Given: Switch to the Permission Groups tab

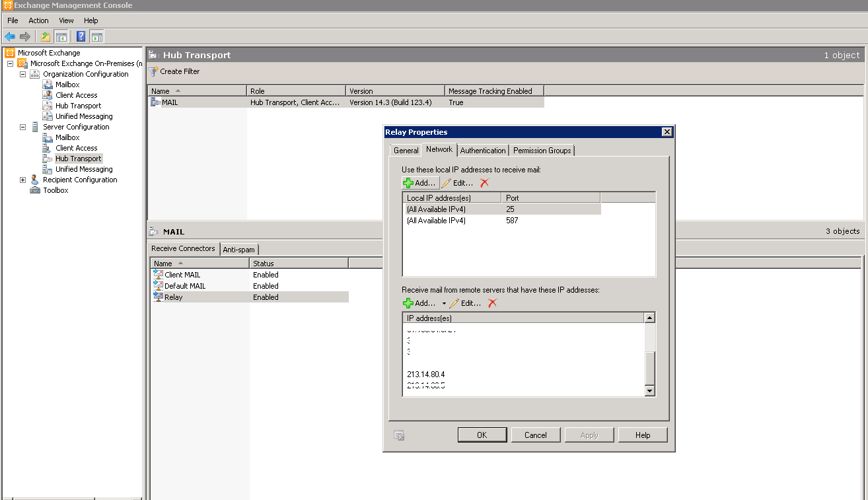Looking at the screenshot, I should point(542,151).
